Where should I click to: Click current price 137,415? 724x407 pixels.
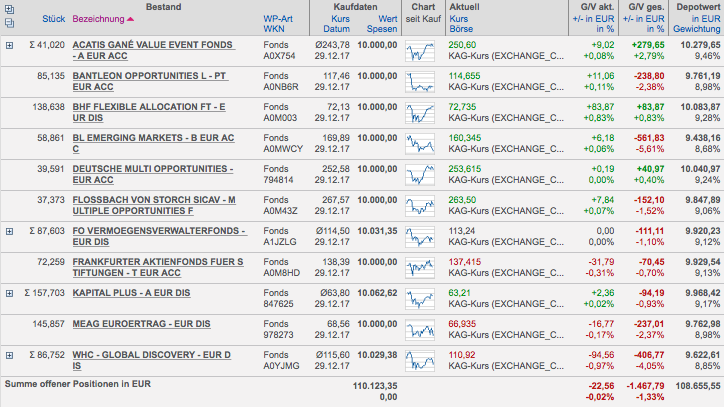pos(465,262)
